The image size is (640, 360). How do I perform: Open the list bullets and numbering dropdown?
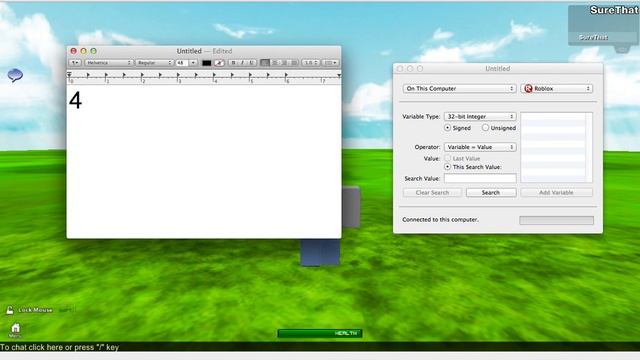coord(330,63)
